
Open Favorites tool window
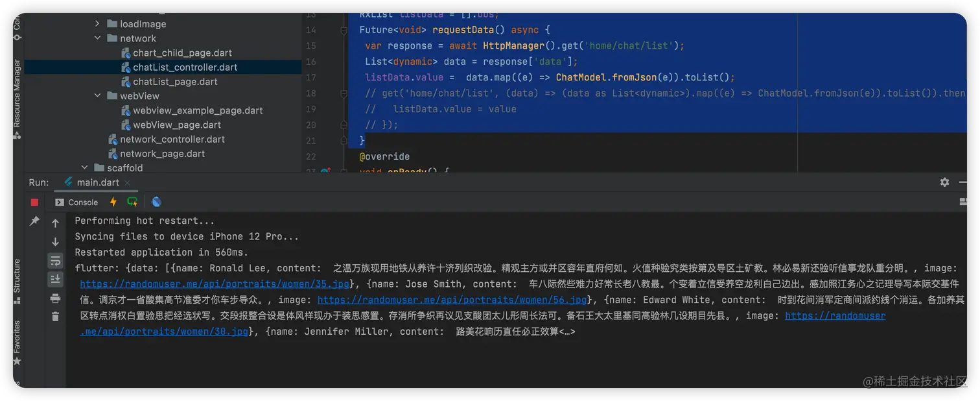pos(17,343)
